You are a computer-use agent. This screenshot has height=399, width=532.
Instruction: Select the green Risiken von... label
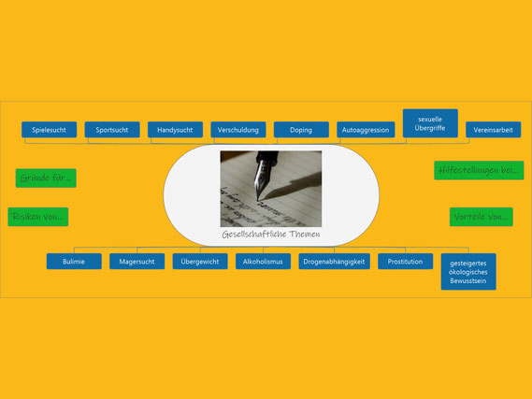[38, 217]
